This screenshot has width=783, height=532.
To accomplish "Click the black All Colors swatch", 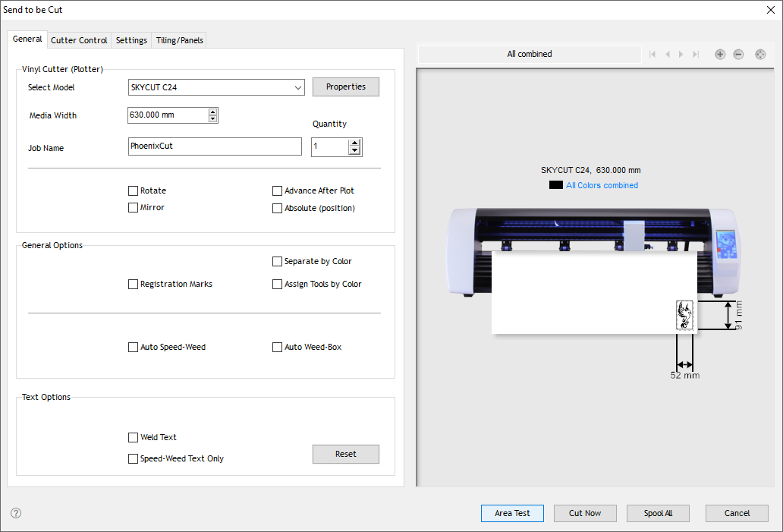I will pyautogui.click(x=556, y=185).
